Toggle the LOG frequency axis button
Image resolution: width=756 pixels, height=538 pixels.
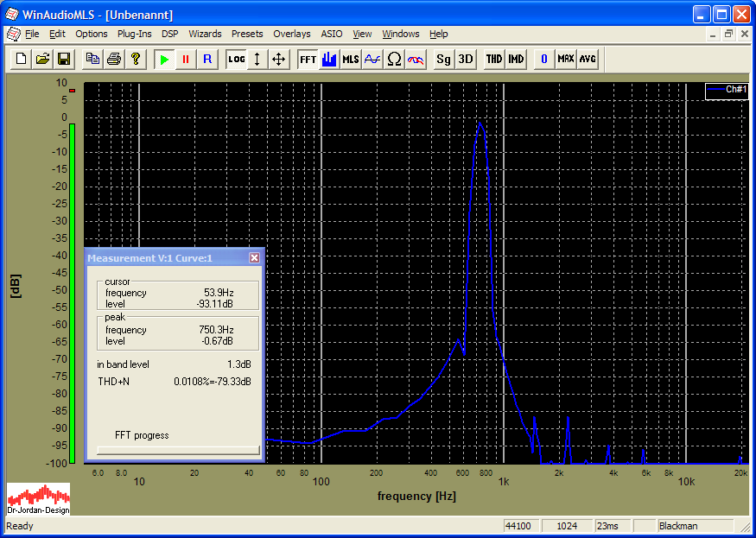236,59
